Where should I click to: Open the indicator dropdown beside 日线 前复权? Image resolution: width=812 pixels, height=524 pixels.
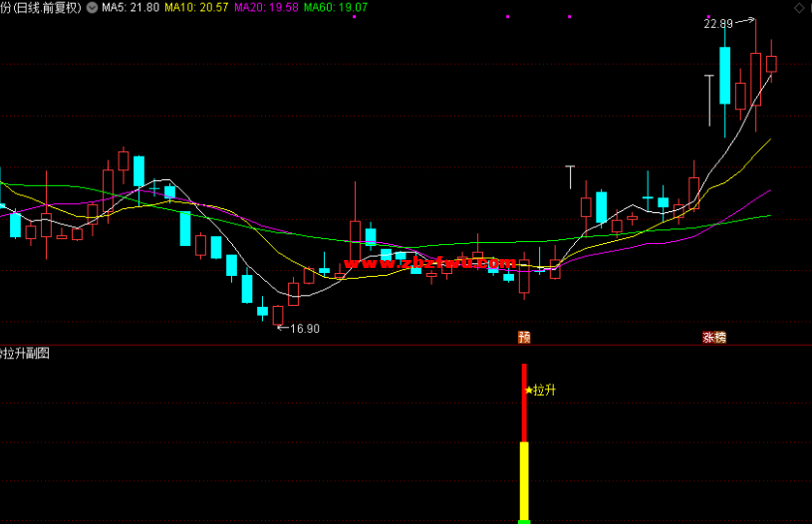pos(92,8)
